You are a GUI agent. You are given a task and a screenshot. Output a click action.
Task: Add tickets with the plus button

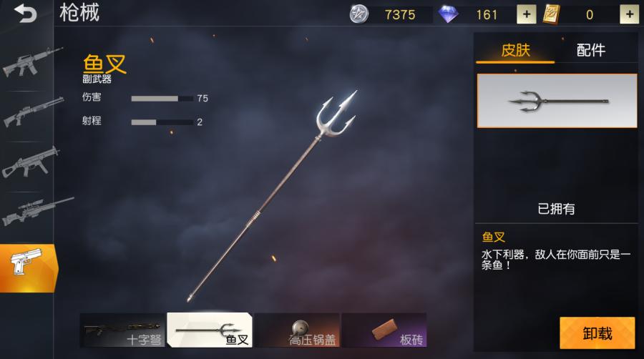coord(629,14)
